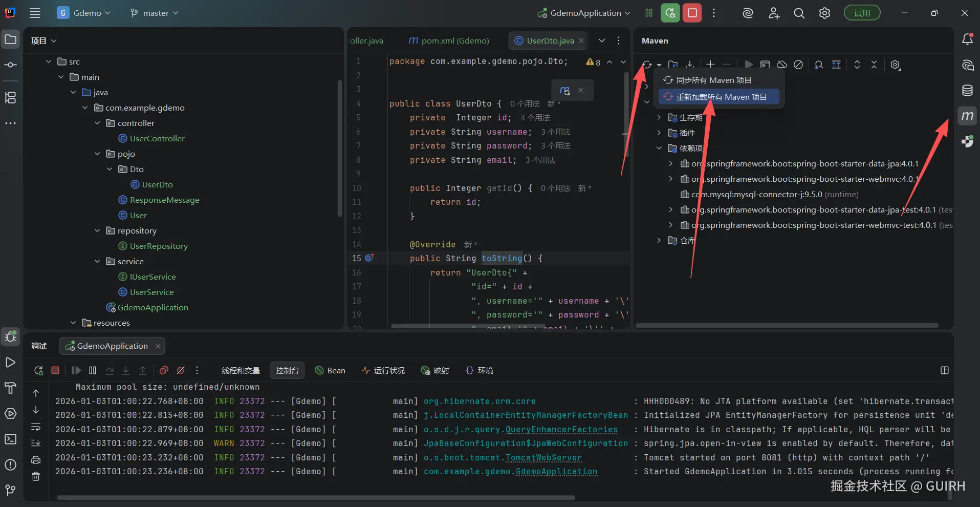Open Search Everywhere magnifier icon
980x507 pixels.
coord(799,13)
